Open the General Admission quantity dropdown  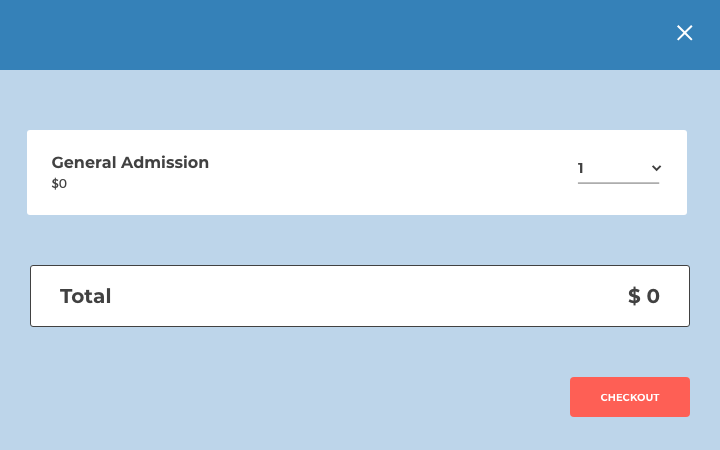[618, 168]
